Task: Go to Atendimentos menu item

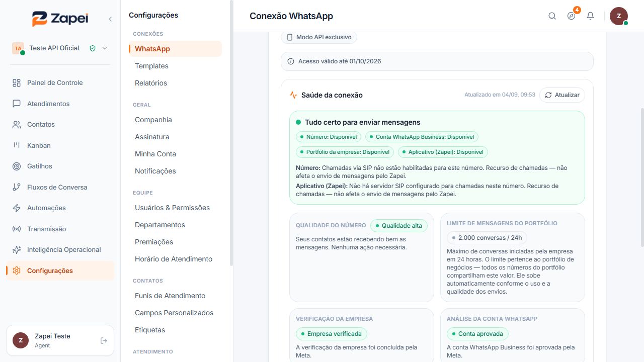Action: pos(60,104)
